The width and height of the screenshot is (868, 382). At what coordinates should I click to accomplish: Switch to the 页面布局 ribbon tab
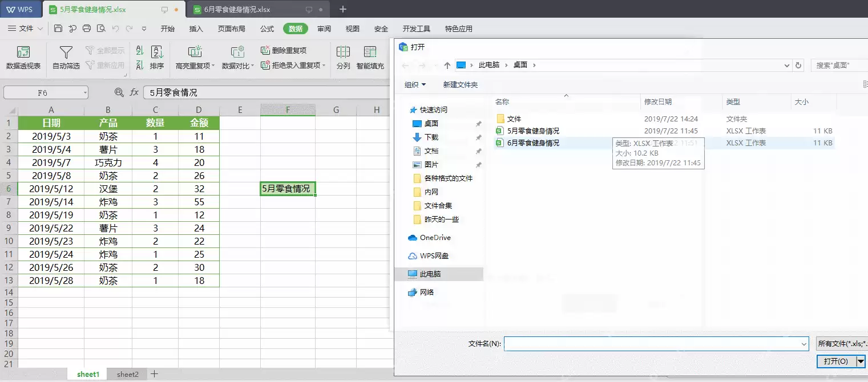coord(232,29)
